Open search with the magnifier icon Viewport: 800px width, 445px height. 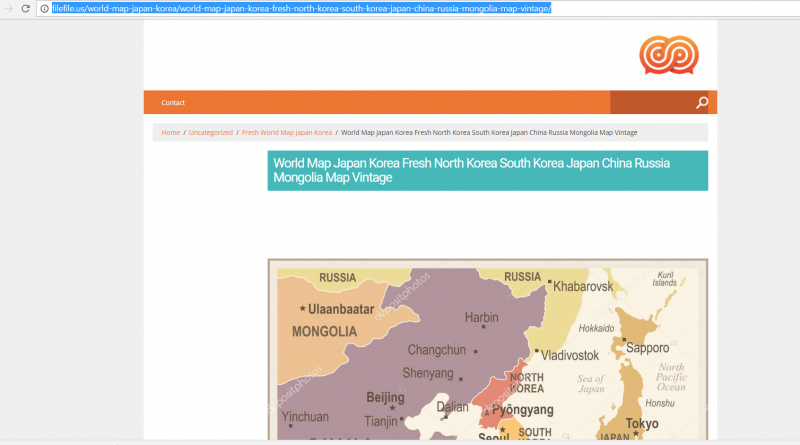[x=702, y=102]
